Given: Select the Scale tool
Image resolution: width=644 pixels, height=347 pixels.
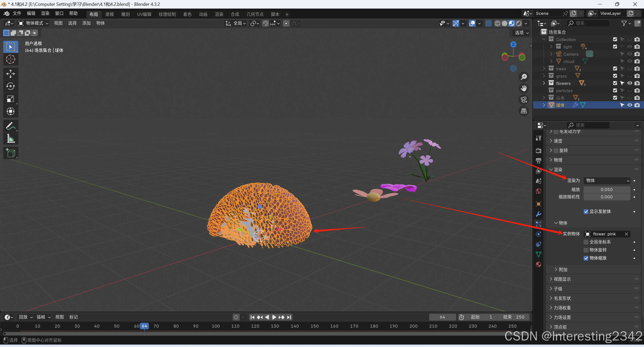Looking at the screenshot, I should [x=10, y=99].
